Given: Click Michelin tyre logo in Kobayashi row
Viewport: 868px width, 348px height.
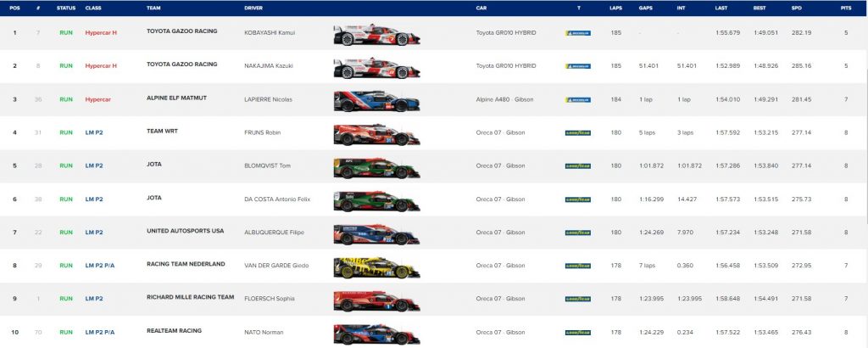Looking at the screenshot, I should (578, 33).
